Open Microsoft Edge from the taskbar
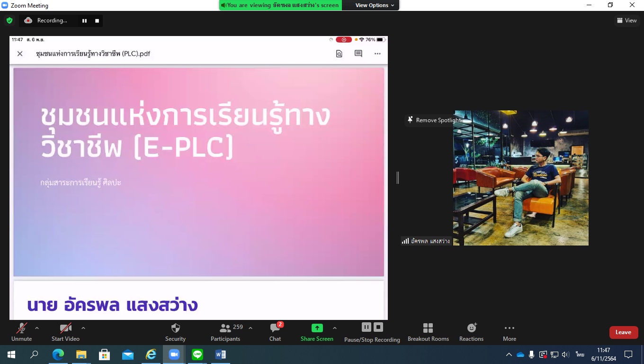 coord(58,355)
